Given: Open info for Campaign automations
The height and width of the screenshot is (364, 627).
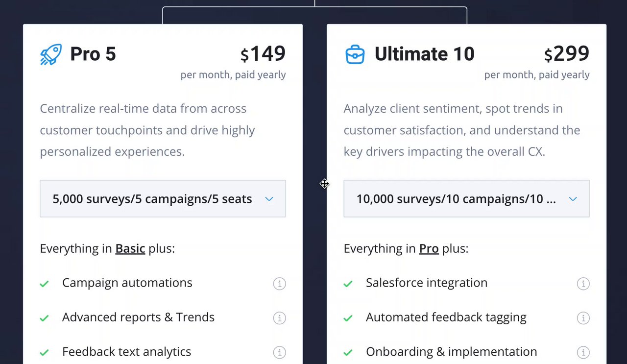Looking at the screenshot, I should click(279, 284).
